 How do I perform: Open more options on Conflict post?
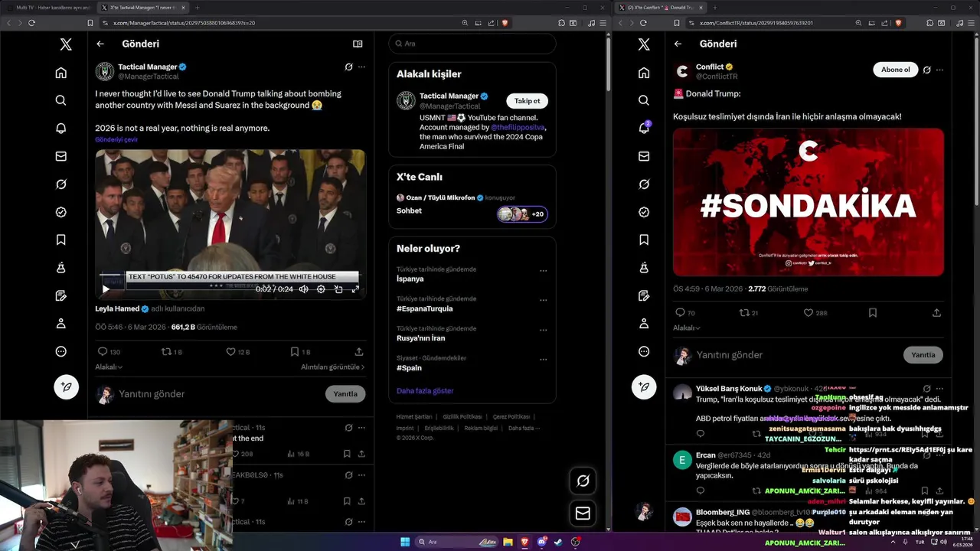(x=939, y=70)
